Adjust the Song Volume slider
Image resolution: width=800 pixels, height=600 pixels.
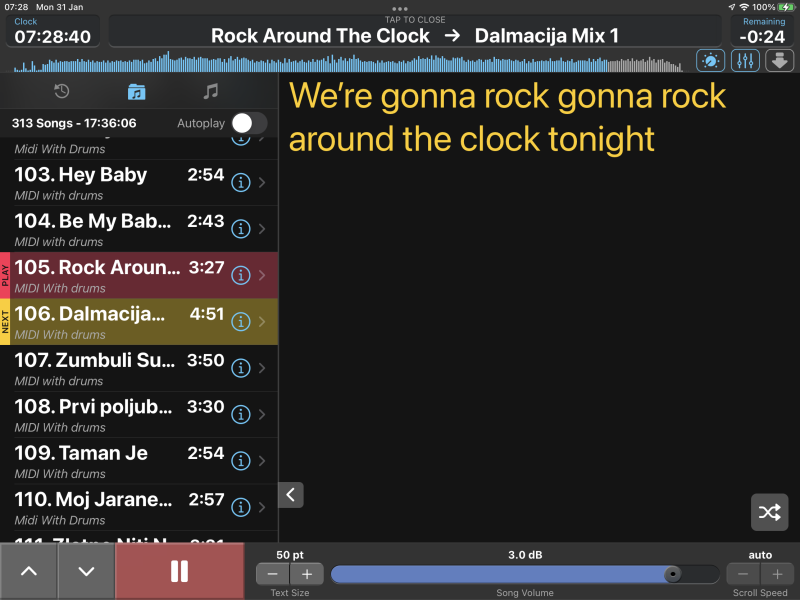pos(525,574)
